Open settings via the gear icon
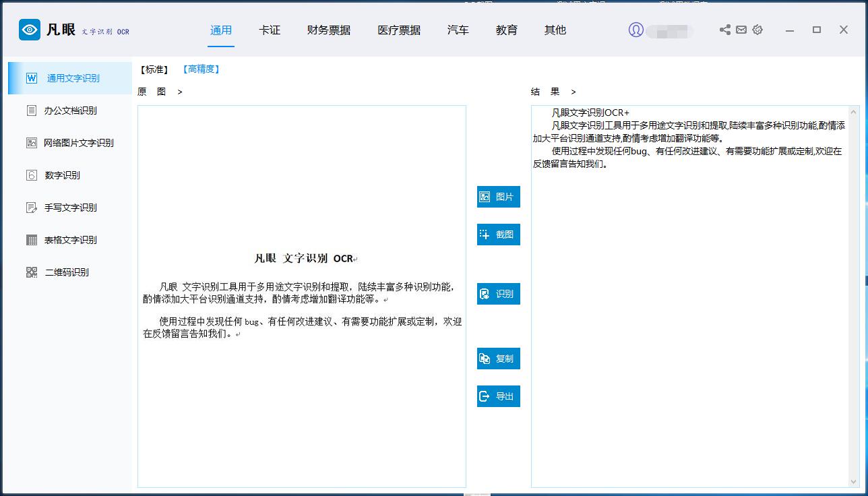This screenshot has width=868, height=496. pyautogui.click(x=757, y=30)
